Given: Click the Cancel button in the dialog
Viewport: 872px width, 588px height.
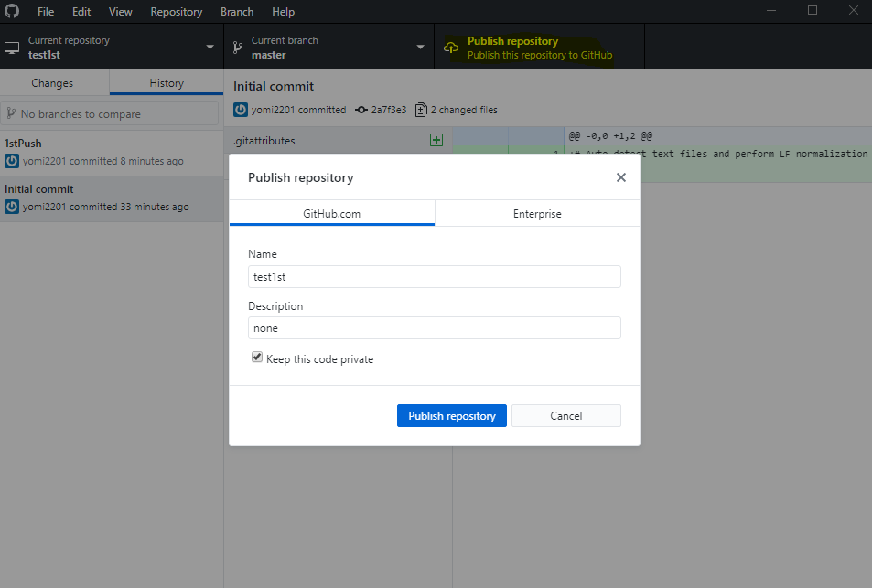Looking at the screenshot, I should [x=566, y=416].
